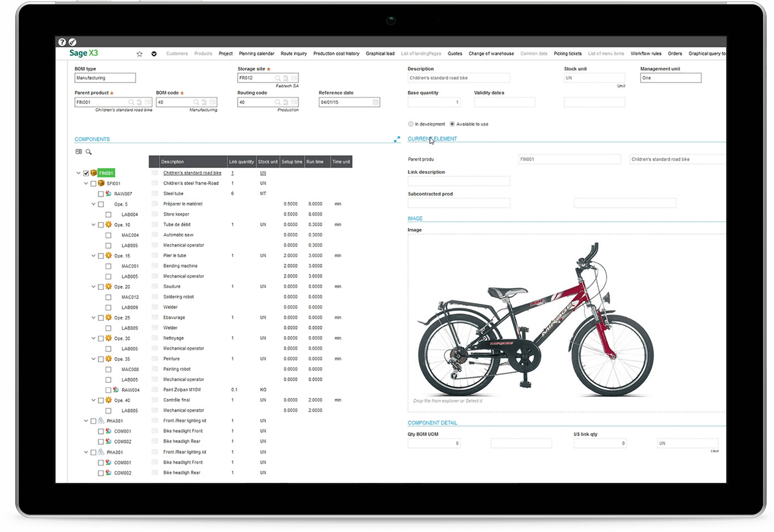Open the Quotes link in navigation

point(455,54)
